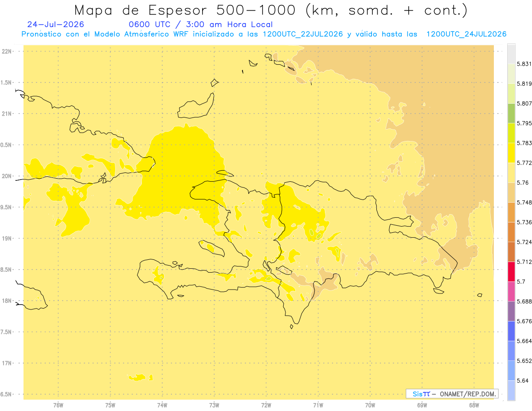Image resolution: width=532 pixels, height=411 pixels.
Task: Click the WRF model initialization subtitle line
Action: [264, 34]
